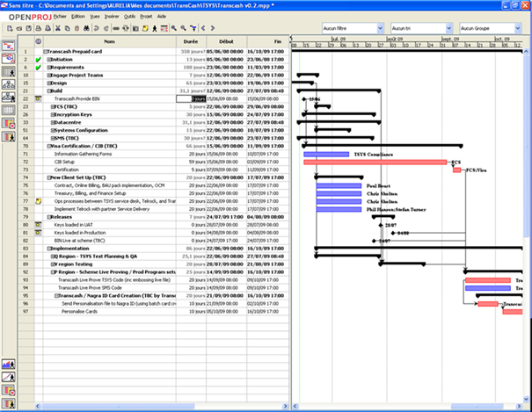532x412 pixels.
Task: Open the Aide menu
Action: coord(162,17)
